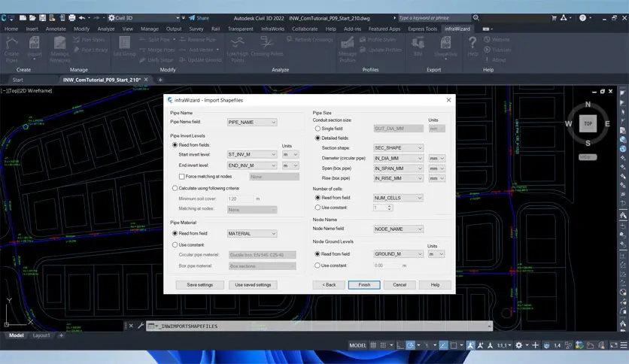Click the Cancel button in dialog
Image resolution: width=629 pixels, height=364 pixels.
click(400, 284)
